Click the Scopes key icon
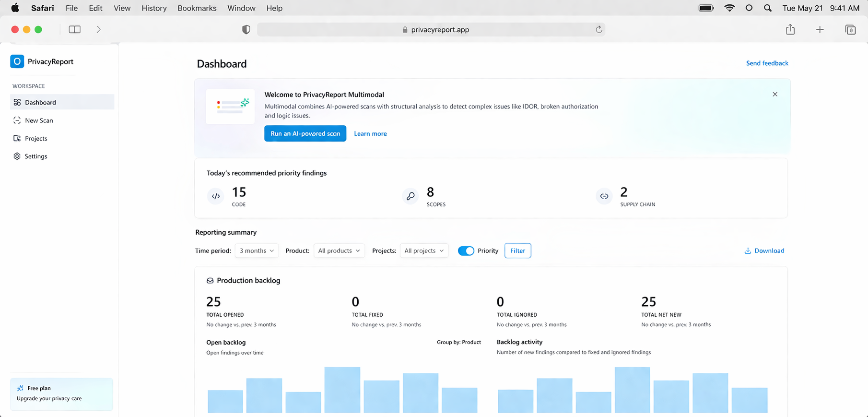The height and width of the screenshot is (417, 868). tap(411, 196)
